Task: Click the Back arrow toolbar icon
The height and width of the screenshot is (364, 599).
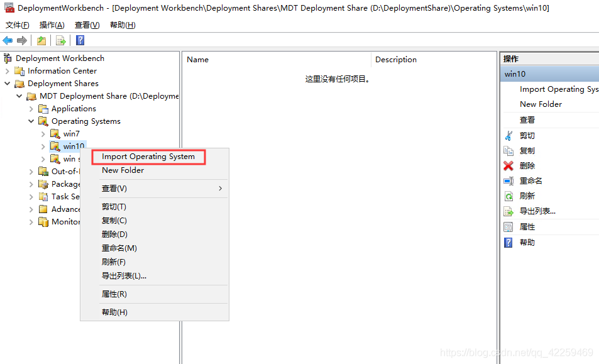Action: tap(8, 41)
